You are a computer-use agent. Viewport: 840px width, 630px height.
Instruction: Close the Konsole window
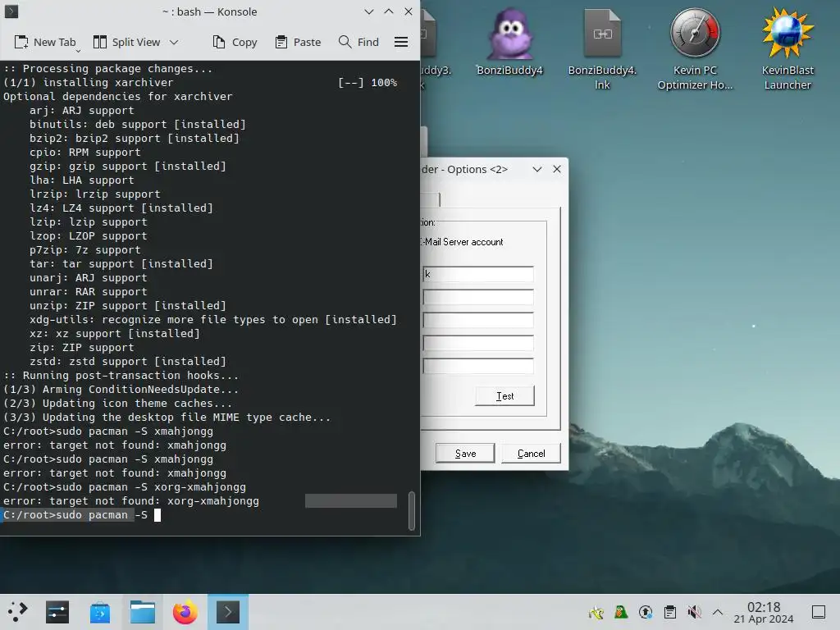(x=409, y=11)
